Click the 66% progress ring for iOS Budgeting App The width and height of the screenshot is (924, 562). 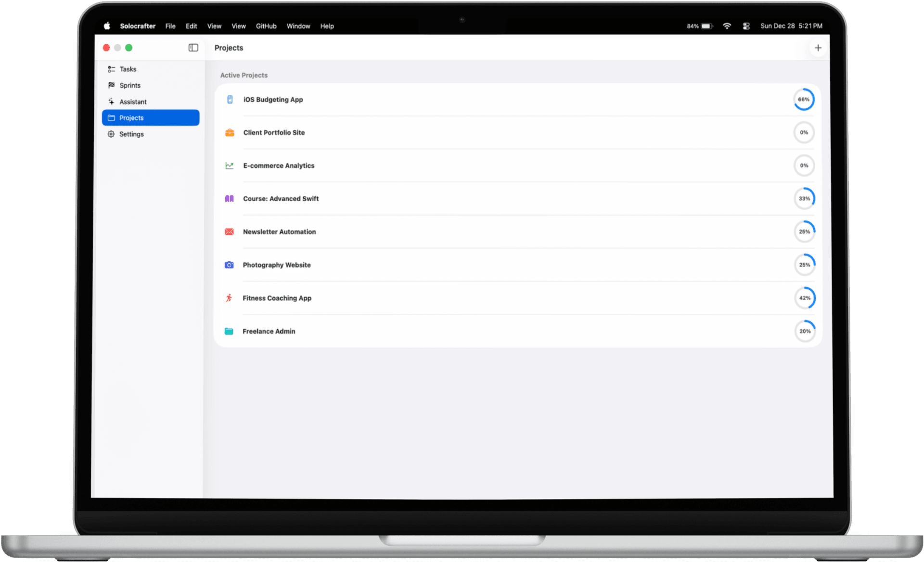pos(804,99)
